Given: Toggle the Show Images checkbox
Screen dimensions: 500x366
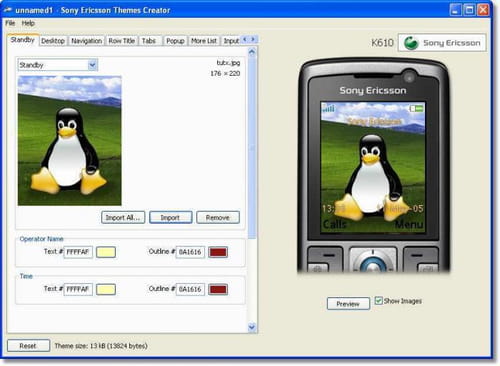Looking at the screenshot, I should click(378, 301).
